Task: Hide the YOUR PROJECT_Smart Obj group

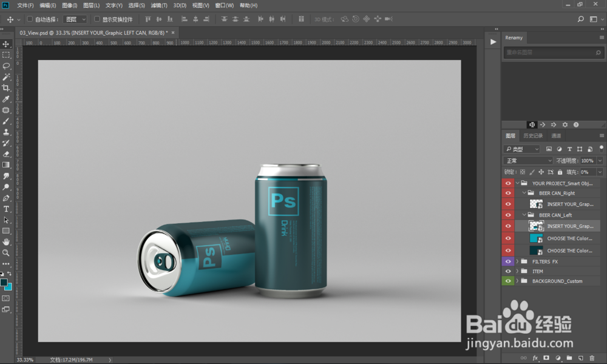Action: (x=508, y=183)
